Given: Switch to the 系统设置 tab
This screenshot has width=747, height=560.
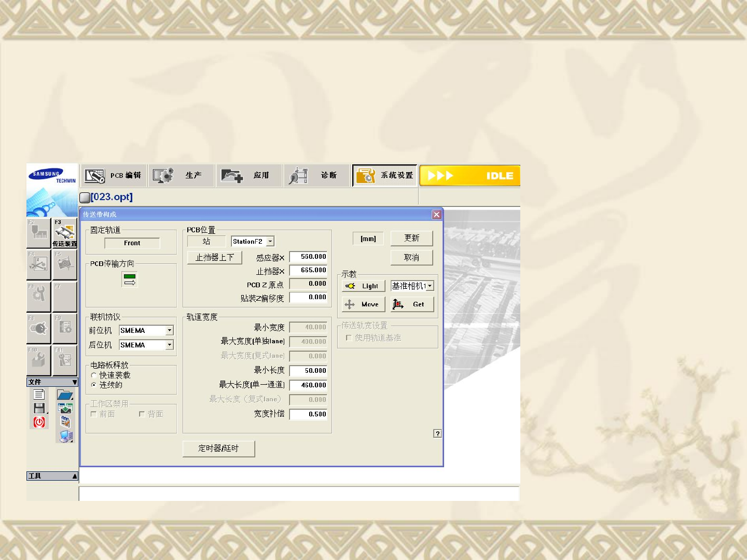Looking at the screenshot, I should click(x=385, y=176).
